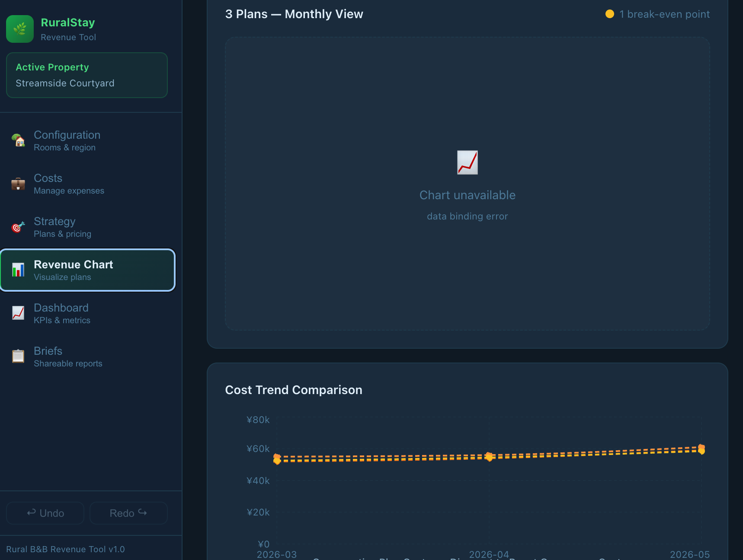Select the Active Property Streamside Courtyard card
The height and width of the screenshot is (560, 743).
click(87, 75)
